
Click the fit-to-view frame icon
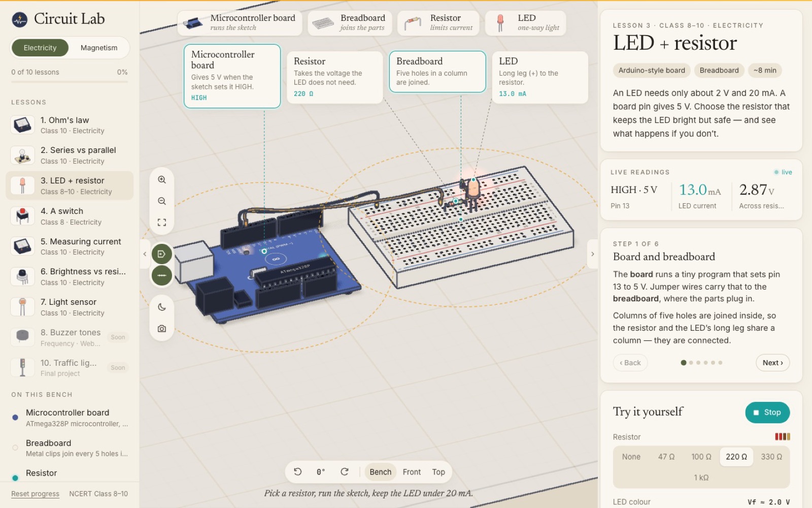(x=162, y=223)
